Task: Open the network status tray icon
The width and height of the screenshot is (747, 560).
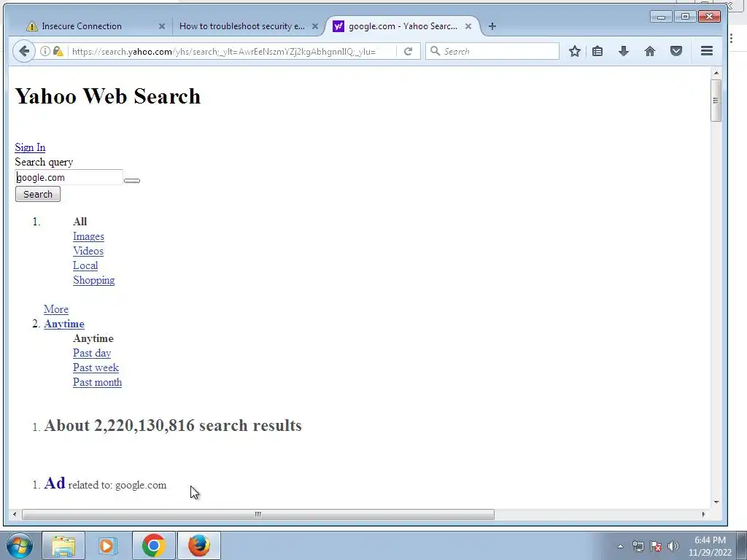Action: click(638, 546)
